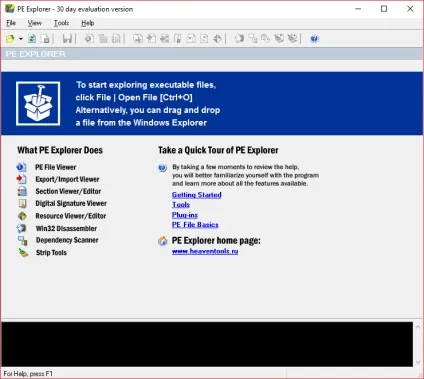Click the PE Explorer title bar app icon
Screen dimensions: 424x379
tap(9, 9)
